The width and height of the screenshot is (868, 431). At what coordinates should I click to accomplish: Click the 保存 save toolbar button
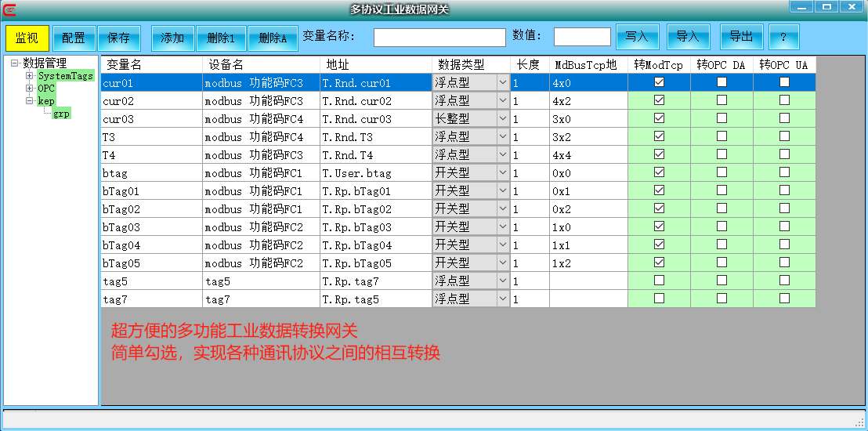[119, 38]
